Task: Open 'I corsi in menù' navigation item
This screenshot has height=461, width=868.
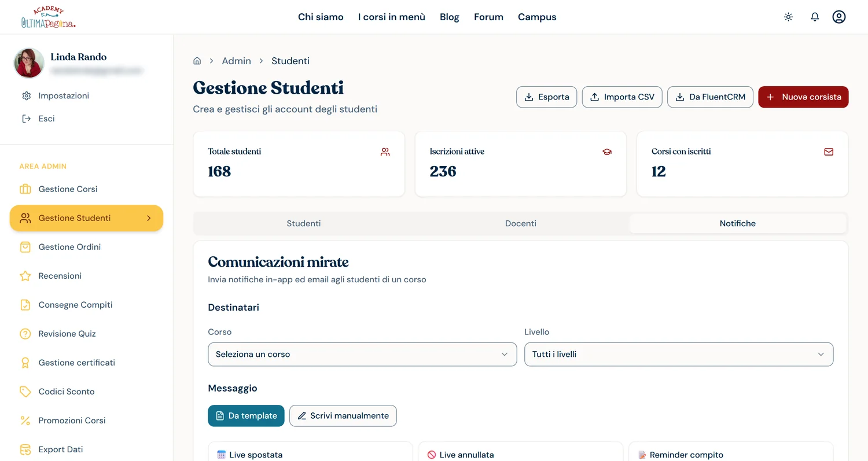Action: click(x=392, y=17)
